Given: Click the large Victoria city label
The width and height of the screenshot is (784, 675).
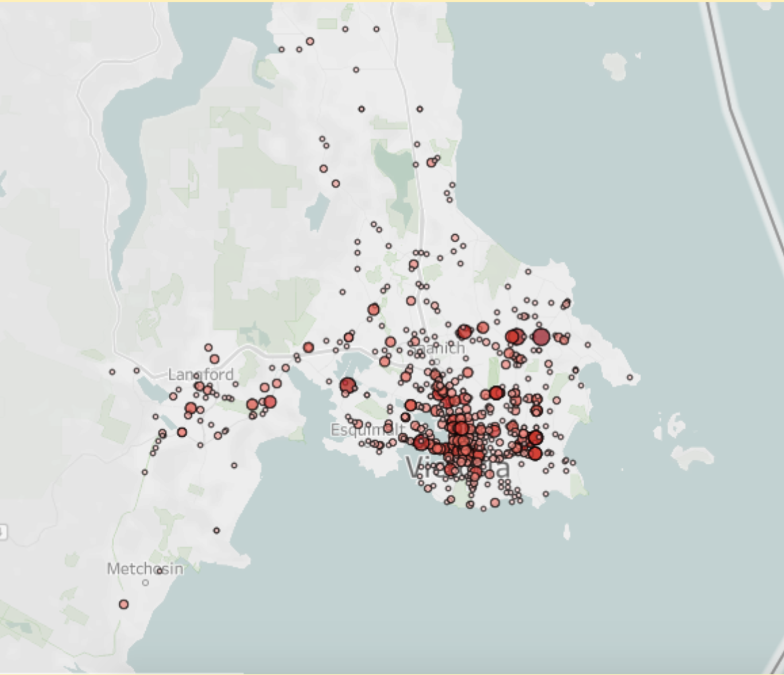Looking at the screenshot, I should tap(457, 468).
